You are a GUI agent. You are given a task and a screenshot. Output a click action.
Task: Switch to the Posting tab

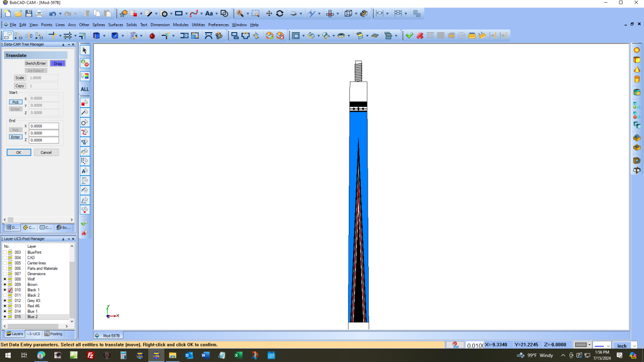point(54,334)
